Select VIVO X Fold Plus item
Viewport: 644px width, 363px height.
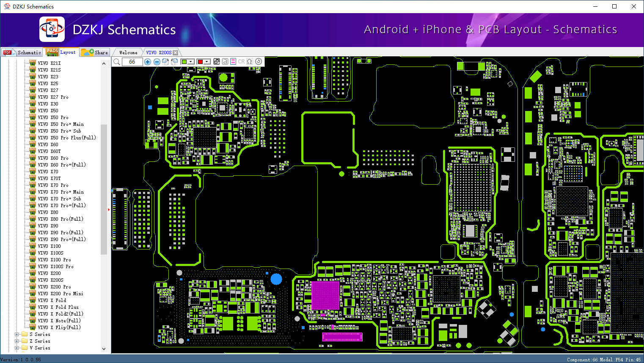58,307
